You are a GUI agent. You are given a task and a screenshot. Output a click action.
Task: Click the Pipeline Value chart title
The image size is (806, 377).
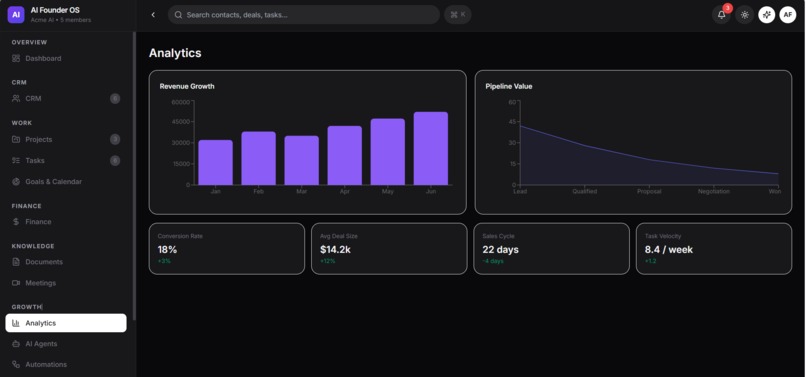pyautogui.click(x=509, y=86)
